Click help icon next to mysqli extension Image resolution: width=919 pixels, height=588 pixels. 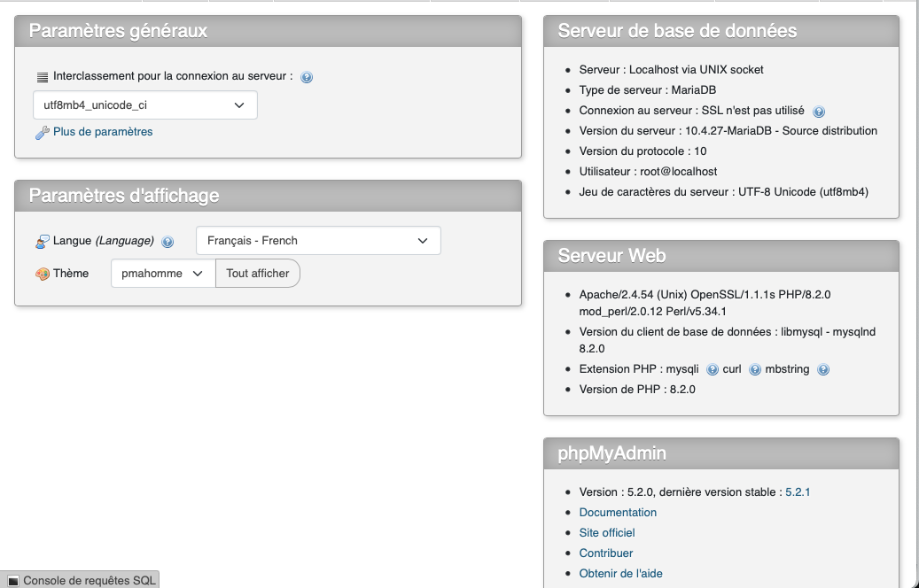[713, 370]
